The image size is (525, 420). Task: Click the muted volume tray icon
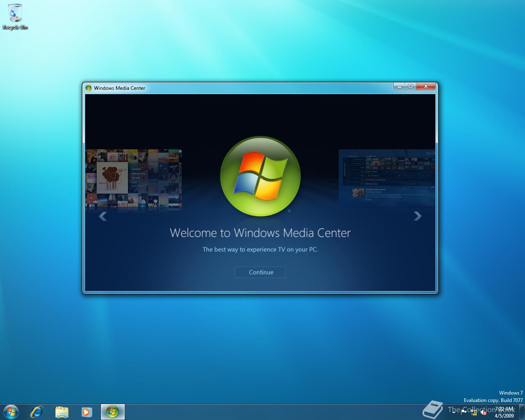pos(484,413)
